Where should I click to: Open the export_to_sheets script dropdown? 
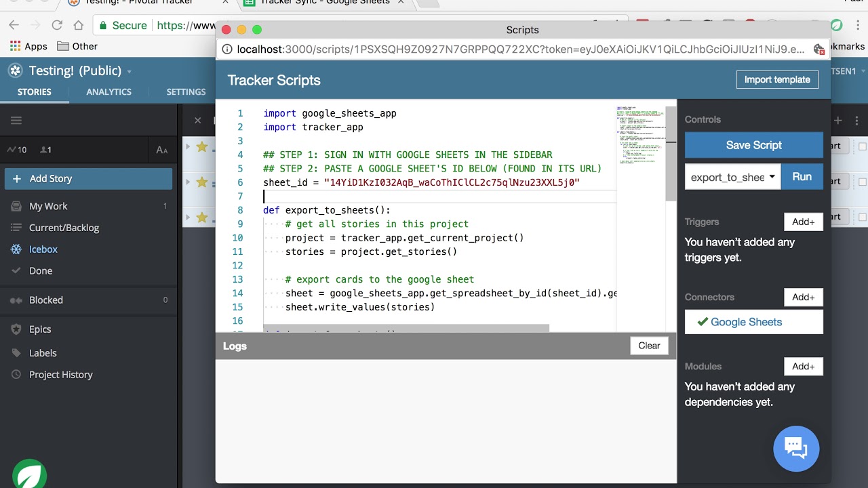[732, 176]
